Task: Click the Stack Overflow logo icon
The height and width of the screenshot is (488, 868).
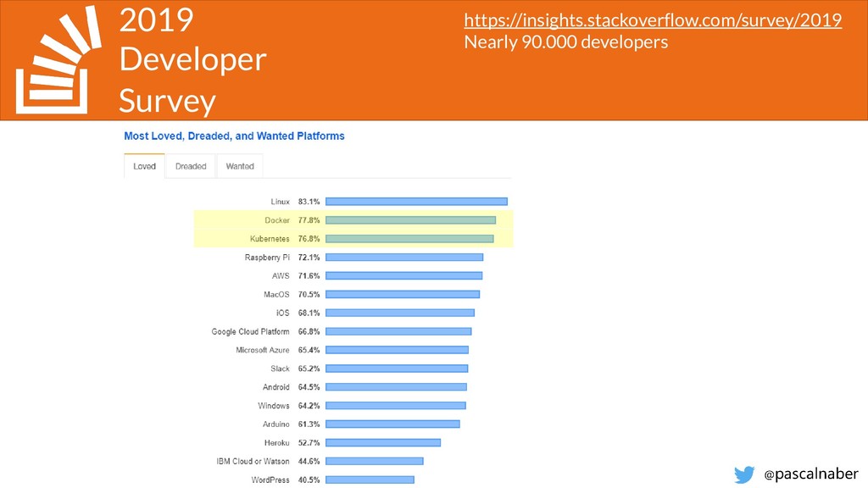Action: [x=58, y=60]
